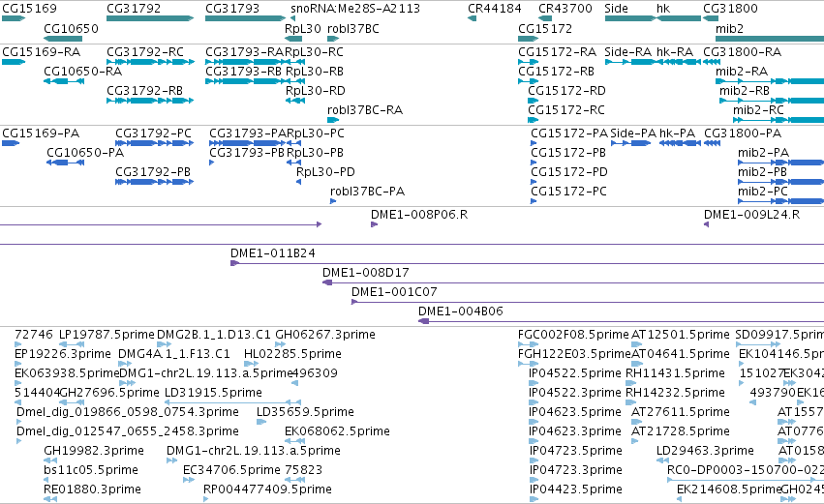Select the CG31792-RC transcript label
Image resolution: width=824 pixels, height=504 pixels.
click(145, 52)
